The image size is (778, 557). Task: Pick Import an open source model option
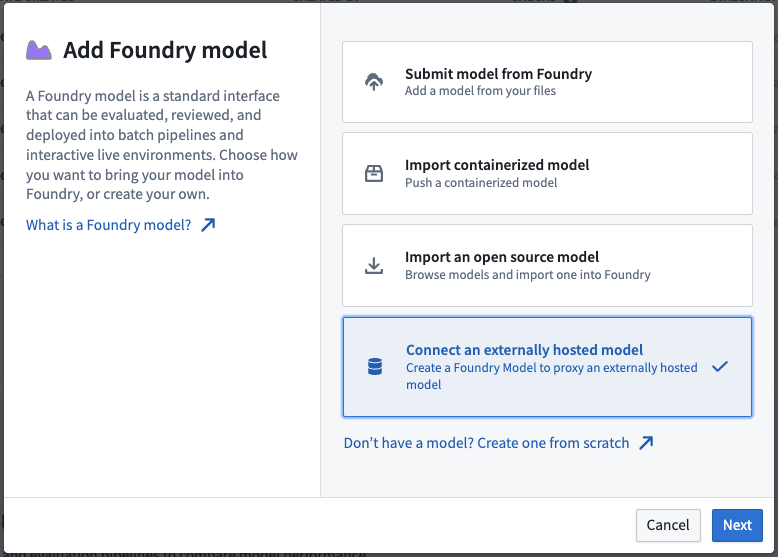click(547, 265)
